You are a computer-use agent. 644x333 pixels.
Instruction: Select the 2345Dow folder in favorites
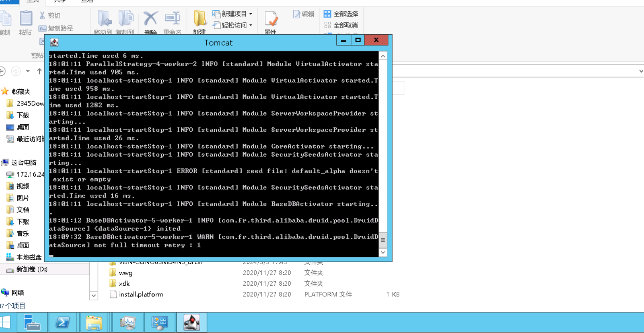tap(26, 103)
